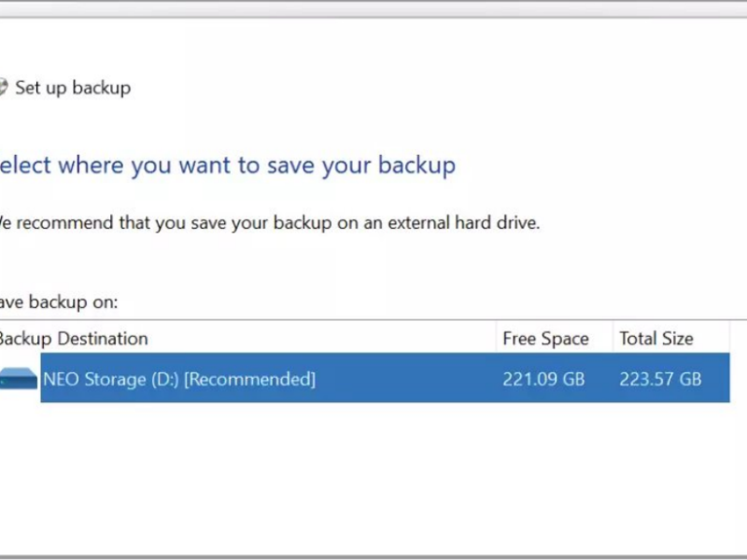
Task: Click the "Set up backup" window title text
Action: tap(73, 88)
